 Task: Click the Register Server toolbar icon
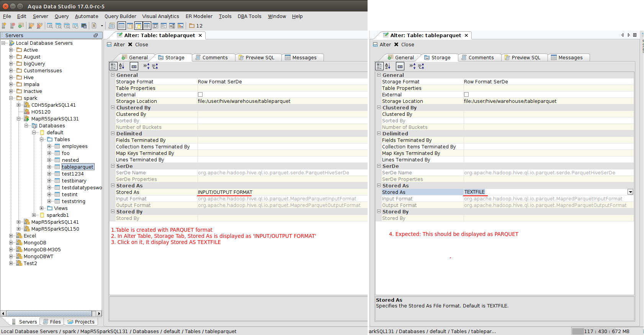pos(4,26)
